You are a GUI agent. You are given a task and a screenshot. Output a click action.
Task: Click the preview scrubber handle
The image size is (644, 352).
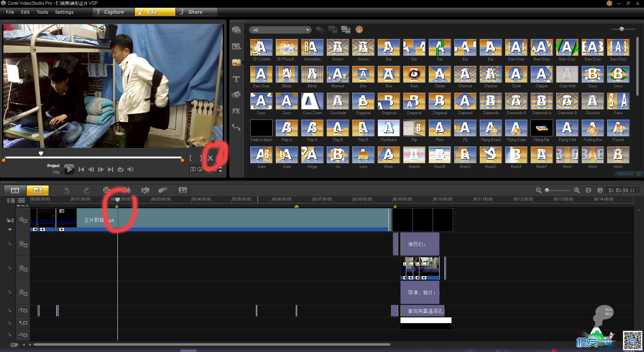pos(41,153)
